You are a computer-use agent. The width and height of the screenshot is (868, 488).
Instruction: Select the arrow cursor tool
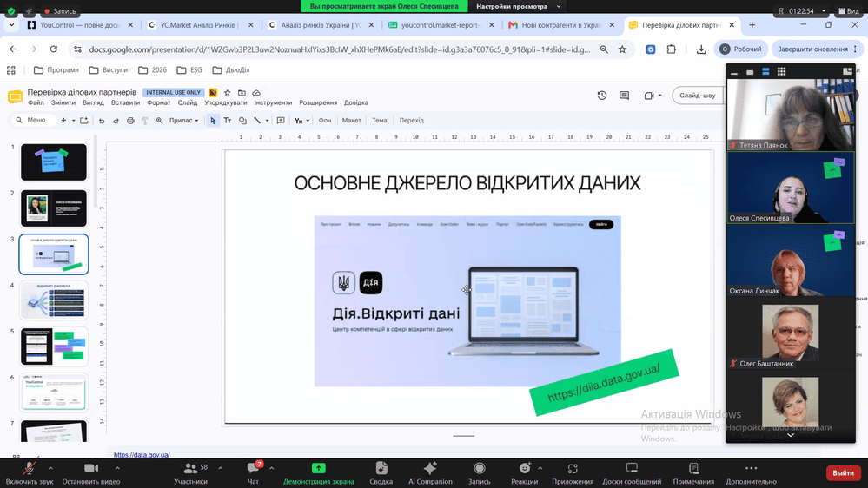click(213, 120)
